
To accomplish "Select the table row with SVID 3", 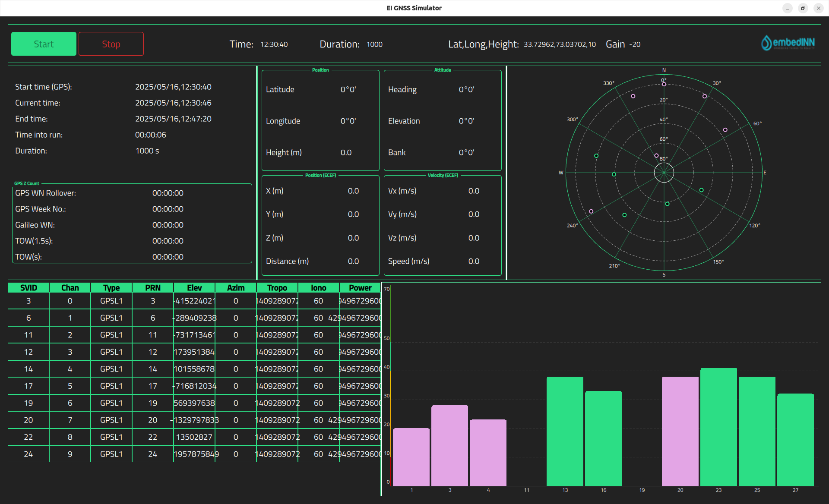I will (28, 301).
